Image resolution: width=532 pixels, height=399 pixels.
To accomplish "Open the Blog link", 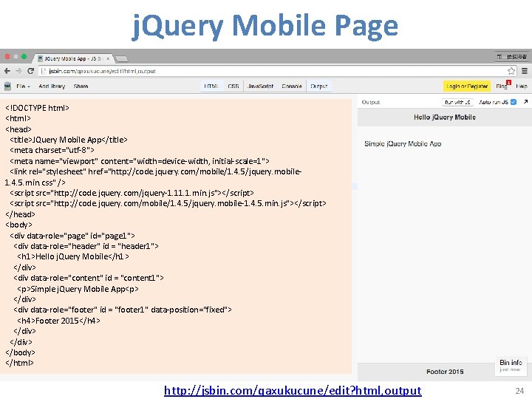I will point(502,86).
